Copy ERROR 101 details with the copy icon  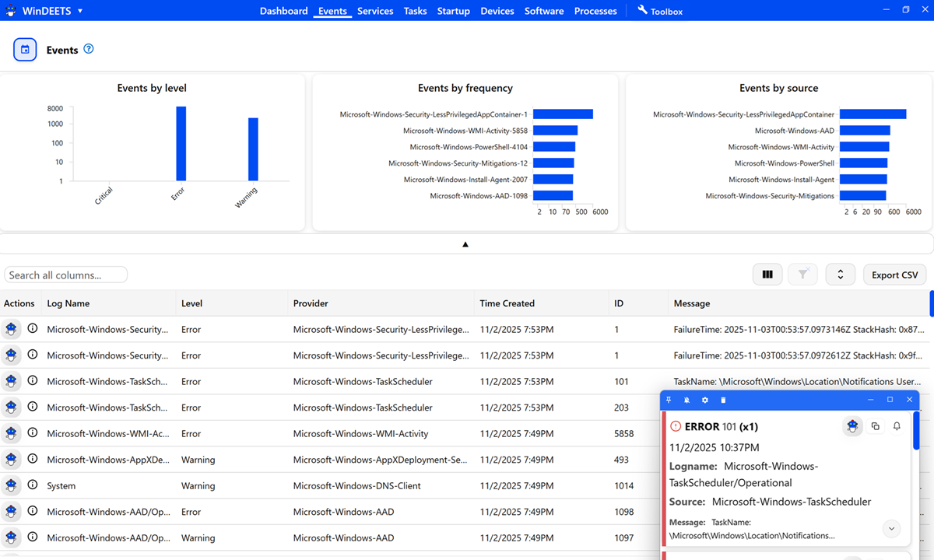(x=874, y=426)
